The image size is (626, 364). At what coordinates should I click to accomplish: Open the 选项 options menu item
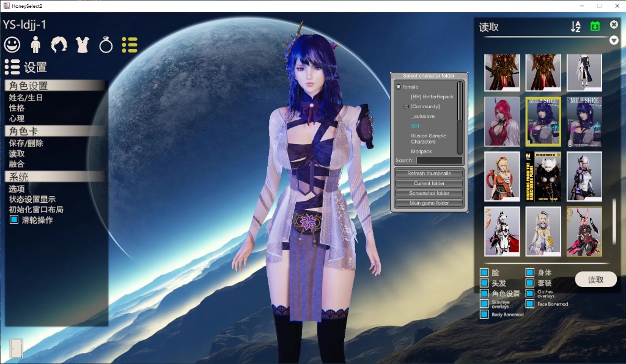pos(17,189)
